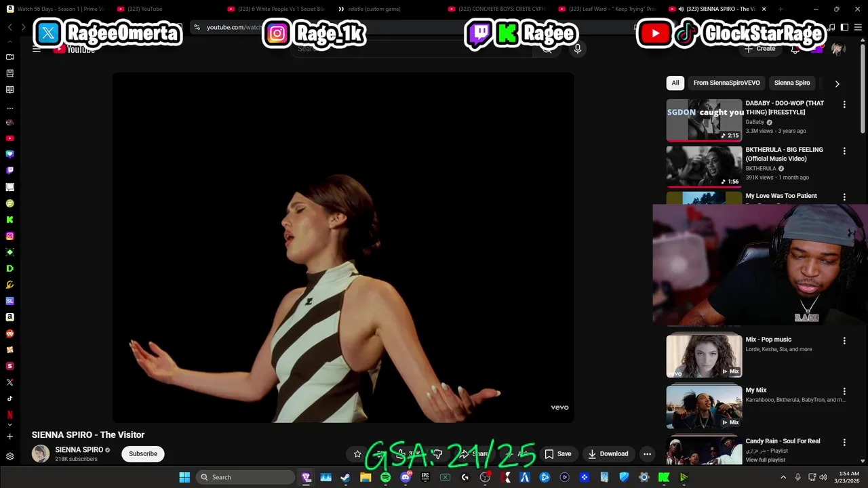Open the YouTube account avatar menu
Viewport: 868px width, 488px height.
point(838,49)
